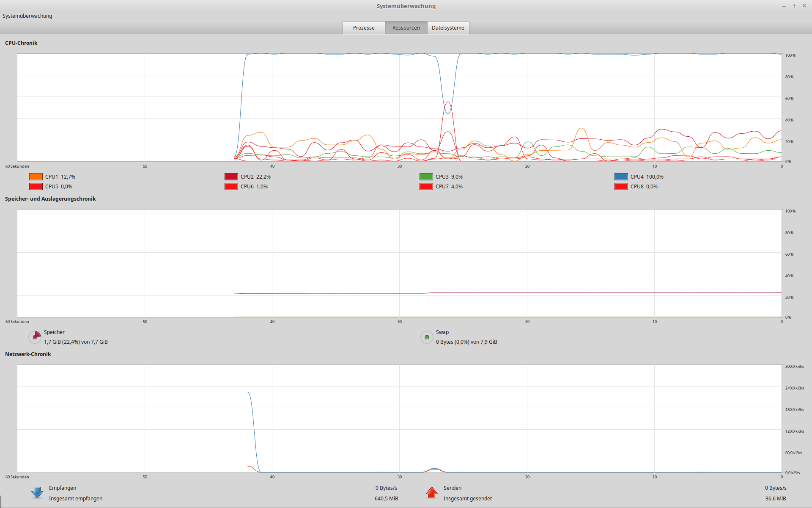The image size is (812, 508).
Task: Click inside the CPU history graph
Action: click(399, 108)
